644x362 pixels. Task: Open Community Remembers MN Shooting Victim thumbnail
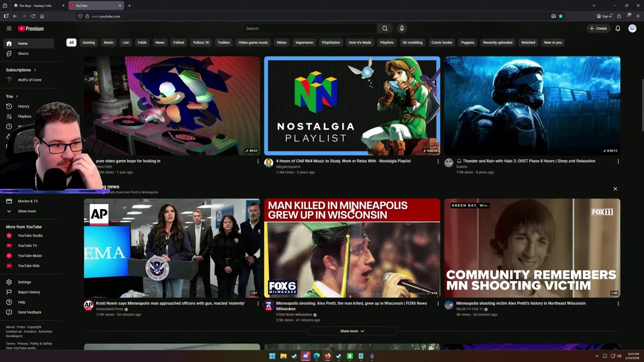(x=532, y=248)
